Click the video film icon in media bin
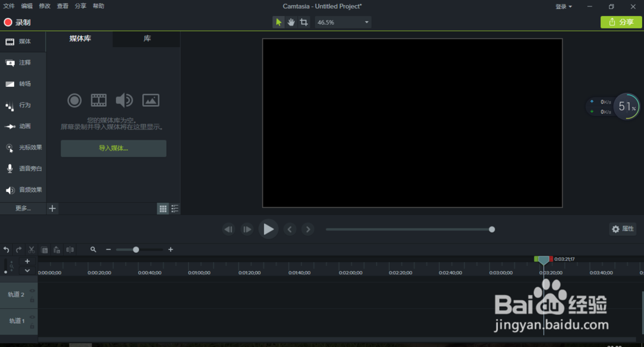 coord(99,100)
